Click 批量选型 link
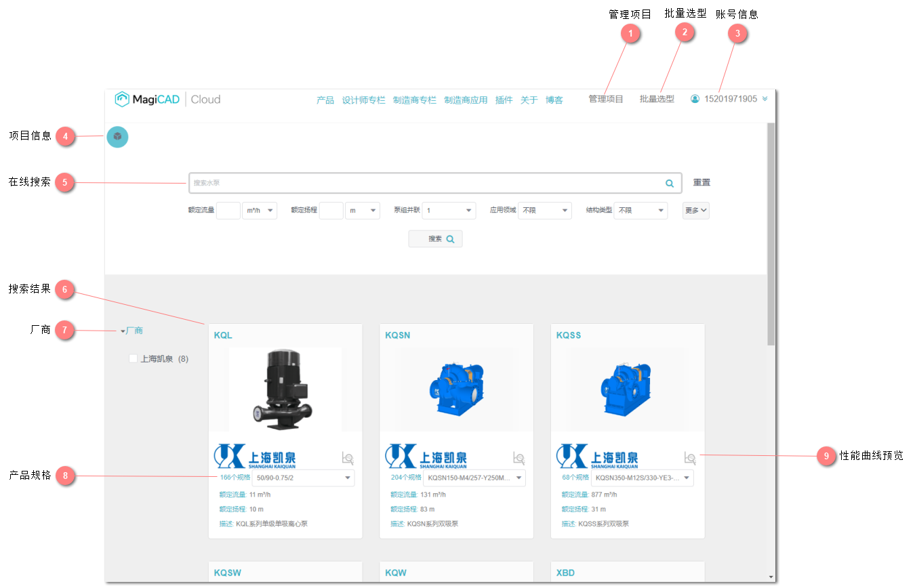The image size is (915, 588). [657, 99]
